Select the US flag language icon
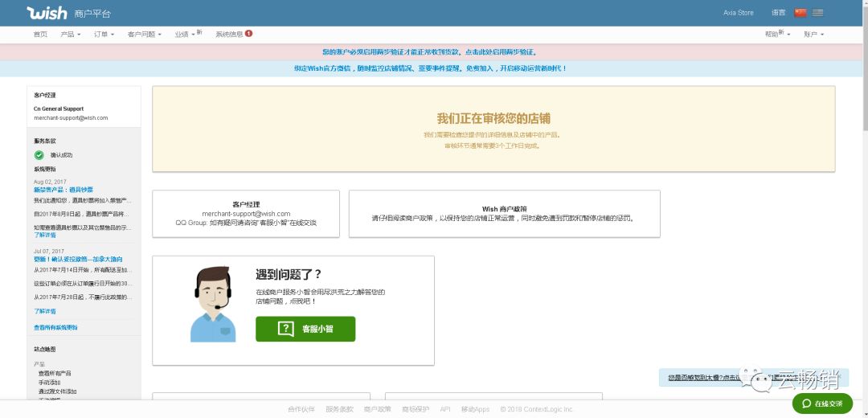This screenshot has width=868, height=418. point(817,13)
